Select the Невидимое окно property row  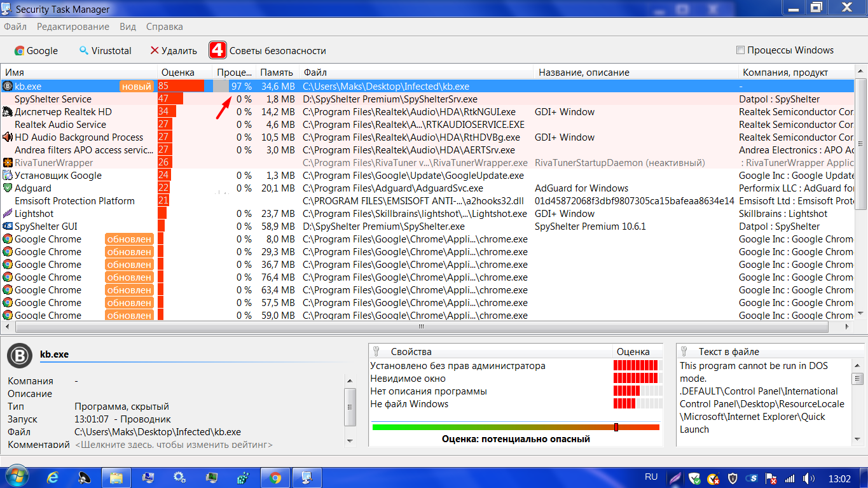coord(516,379)
